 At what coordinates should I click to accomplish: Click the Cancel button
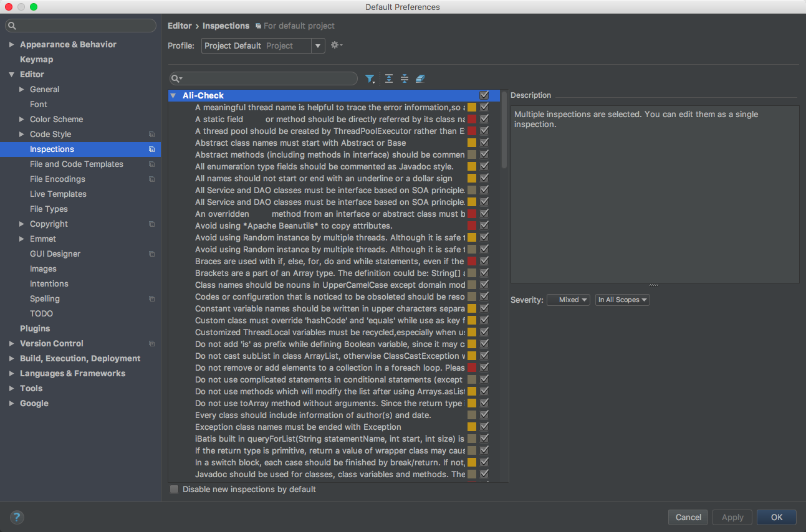coord(688,517)
